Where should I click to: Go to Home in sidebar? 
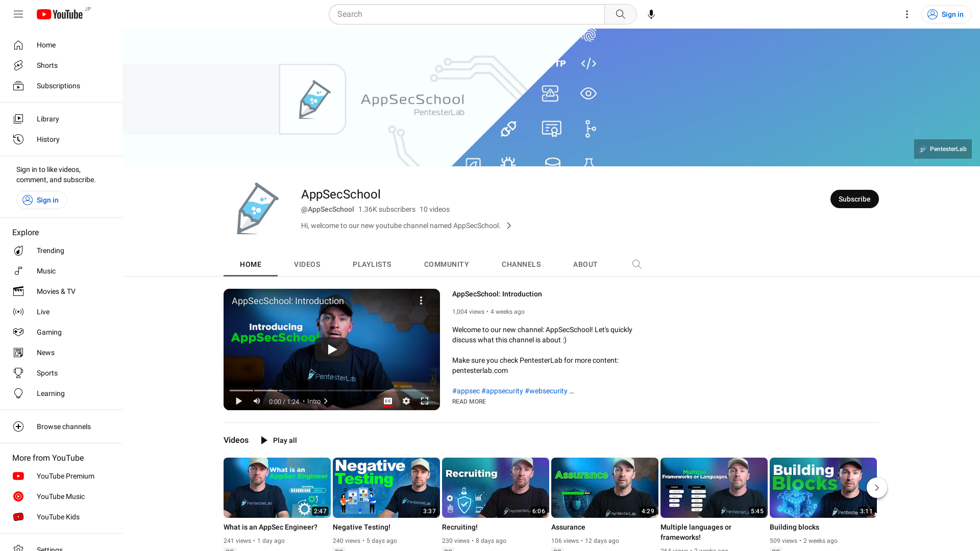(x=61, y=45)
